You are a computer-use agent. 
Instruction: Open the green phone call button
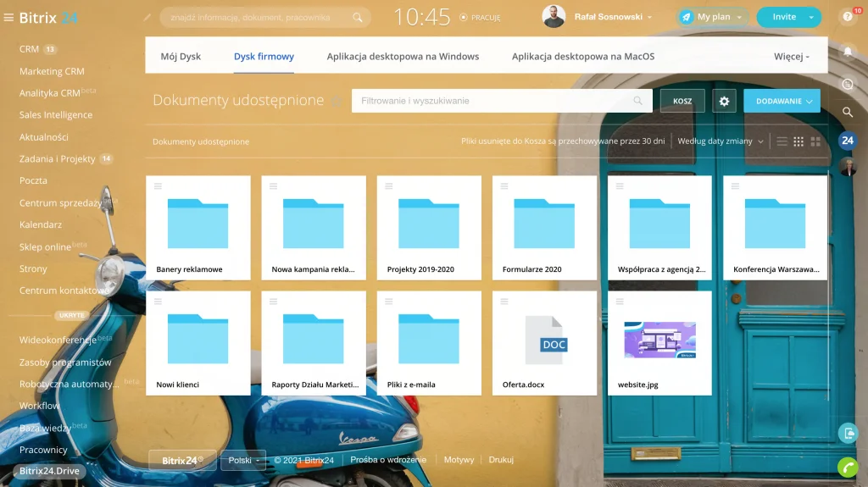click(x=847, y=466)
